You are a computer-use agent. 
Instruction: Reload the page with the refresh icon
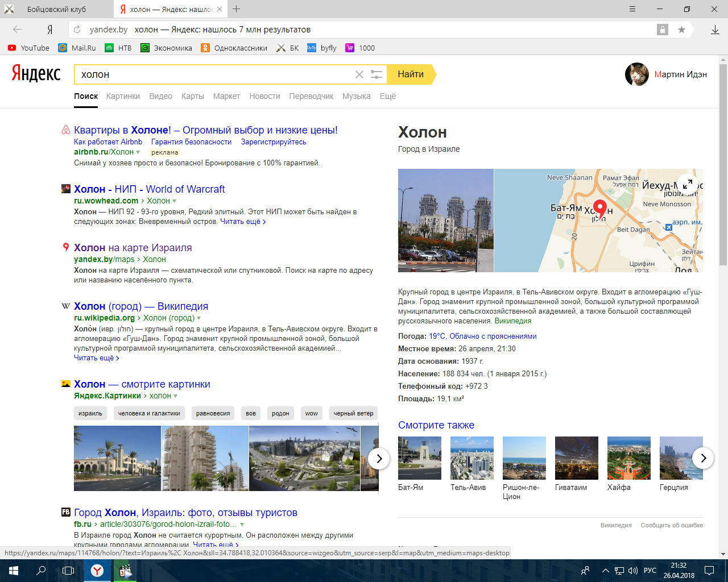coord(77,30)
